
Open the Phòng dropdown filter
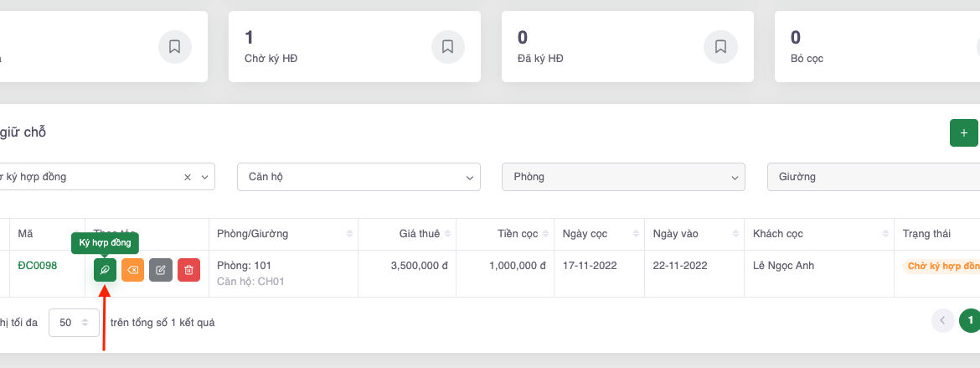[x=622, y=177]
